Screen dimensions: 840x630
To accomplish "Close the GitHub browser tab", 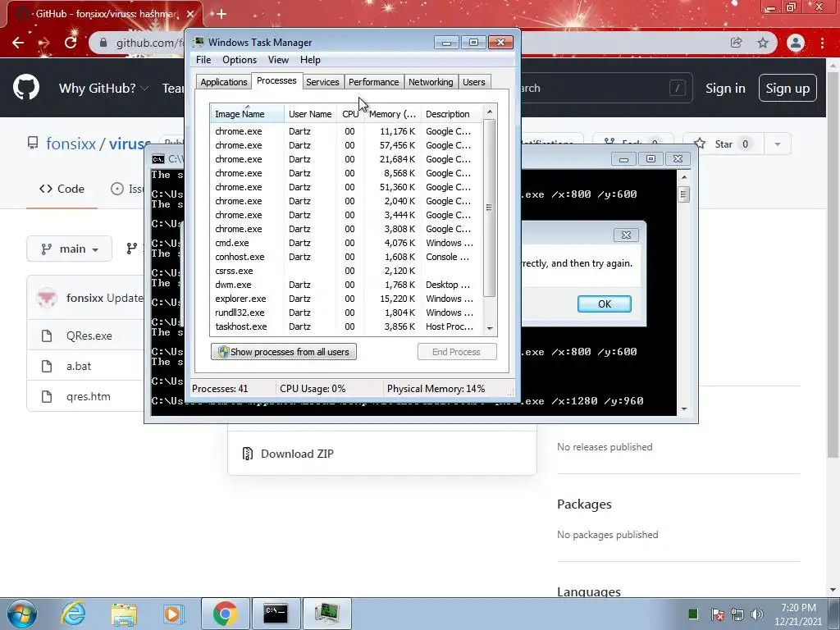I will click(x=190, y=14).
